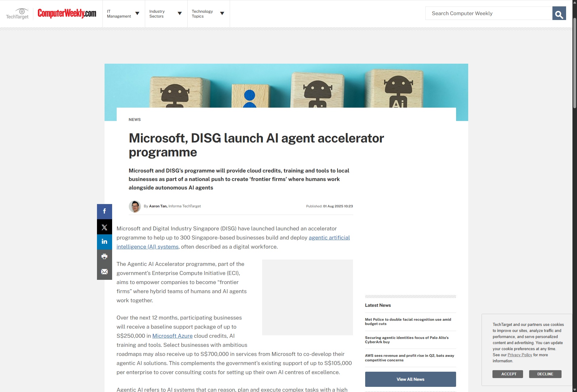This screenshot has height=392, width=577.
Task: Open the TechTarget logo link
Action: pyautogui.click(x=17, y=14)
